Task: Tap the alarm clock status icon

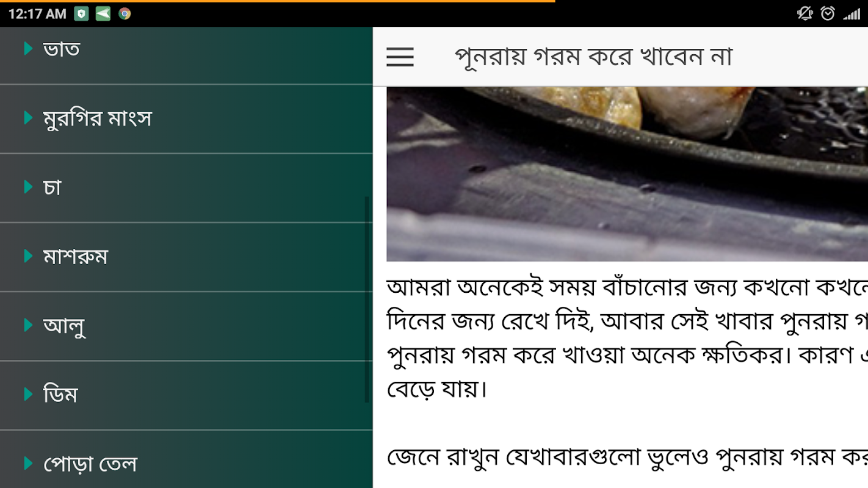Action: [x=828, y=13]
